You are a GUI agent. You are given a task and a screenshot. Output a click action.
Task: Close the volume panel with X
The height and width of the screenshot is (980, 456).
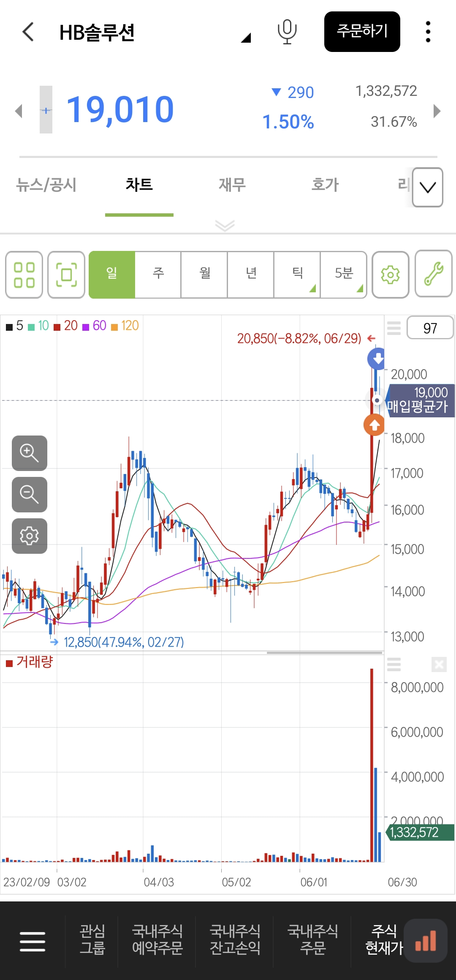pos(439,665)
